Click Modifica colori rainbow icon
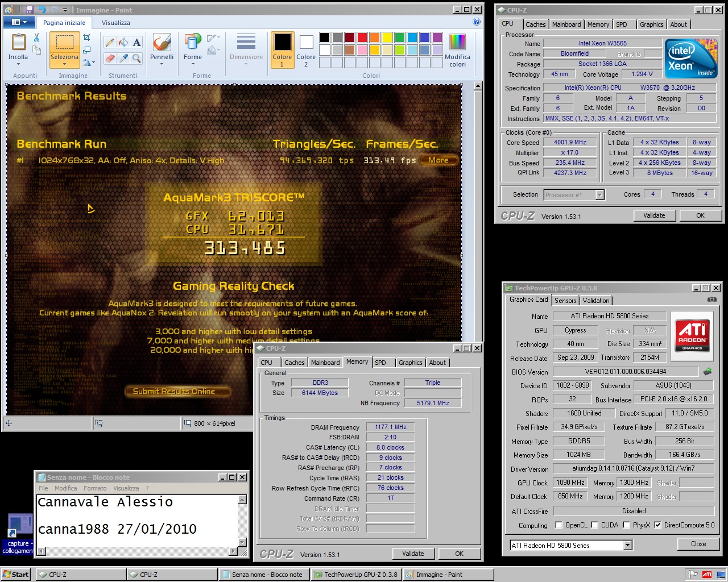The width and height of the screenshot is (728, 582). point(457,42)
